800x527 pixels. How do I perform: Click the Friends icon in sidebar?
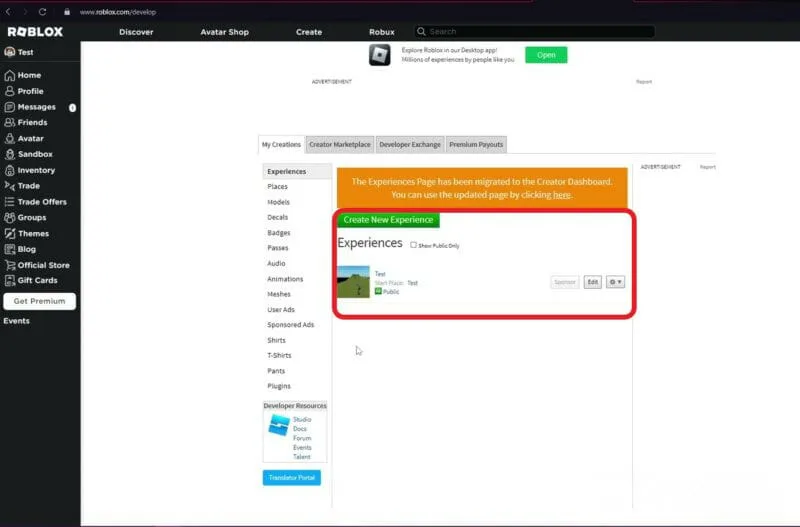click(x=10, y=122)
